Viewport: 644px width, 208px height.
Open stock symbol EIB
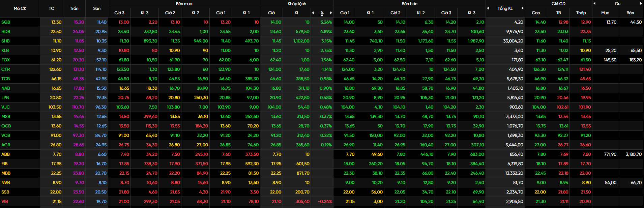pyautogui.click(x=4, y=164)
